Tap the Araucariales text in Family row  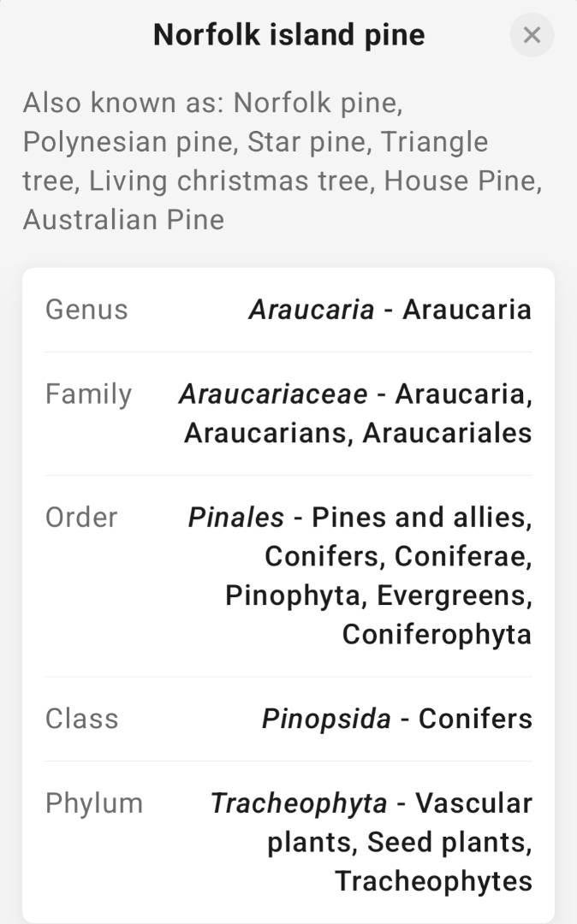pos(447,432)
